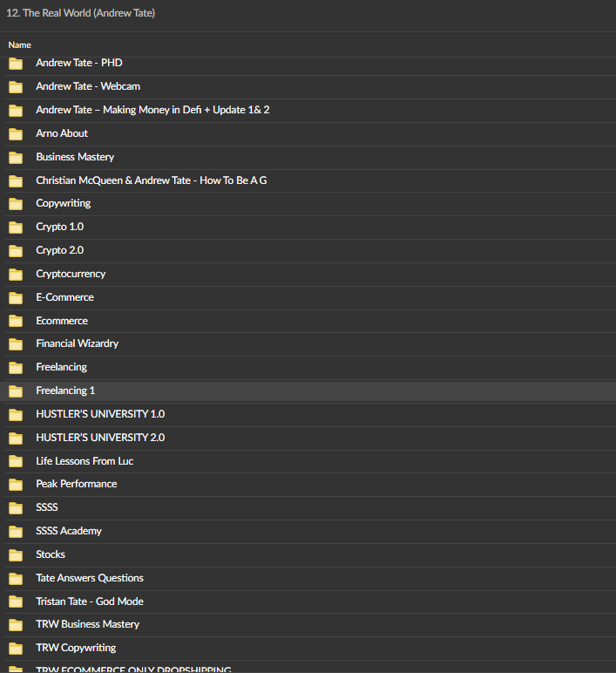Click folder icon beside TRW Copywriting
The height and width of the screenshot is (673, 616).
16,649
